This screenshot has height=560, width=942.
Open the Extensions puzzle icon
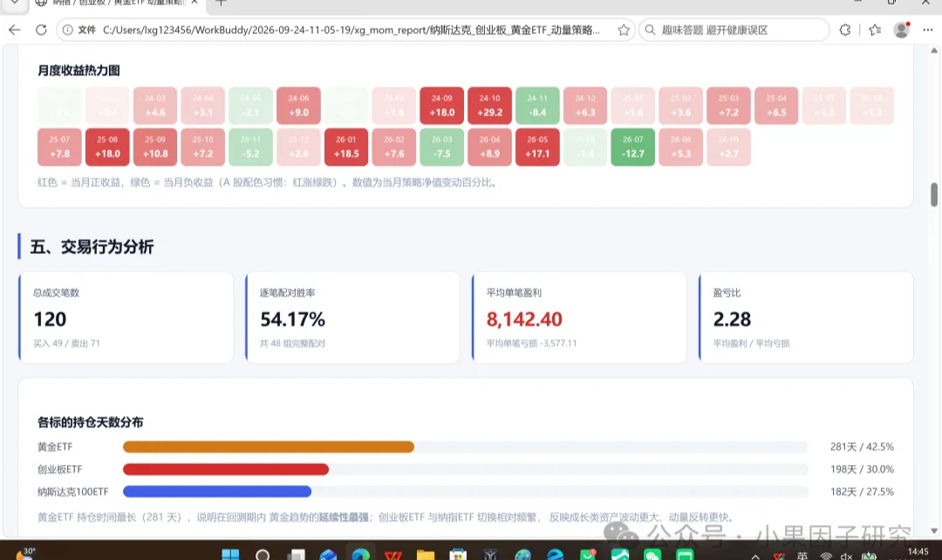click(x=845, y=30)
